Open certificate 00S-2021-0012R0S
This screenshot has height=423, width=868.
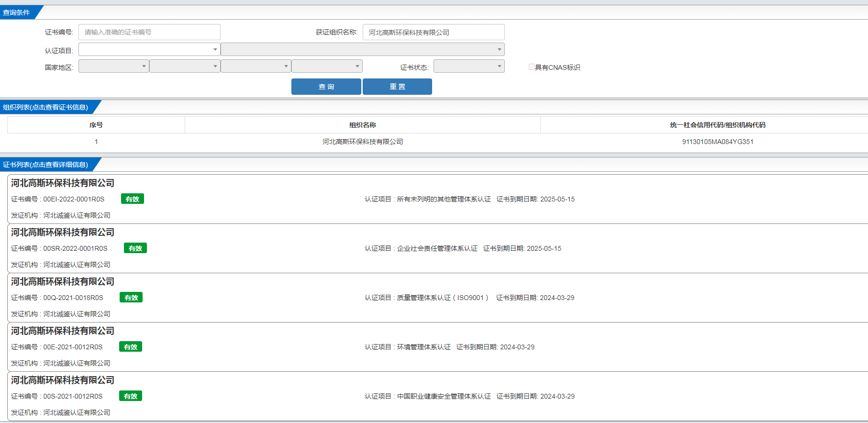73,396
